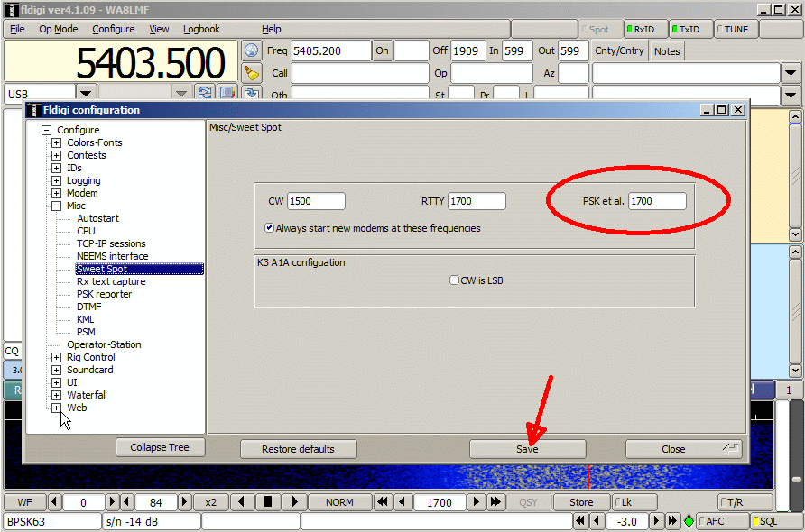This screenshot has width=805, height=532.
Task: Click the broom clear-log icon
Action: click(x=251, y=73)
